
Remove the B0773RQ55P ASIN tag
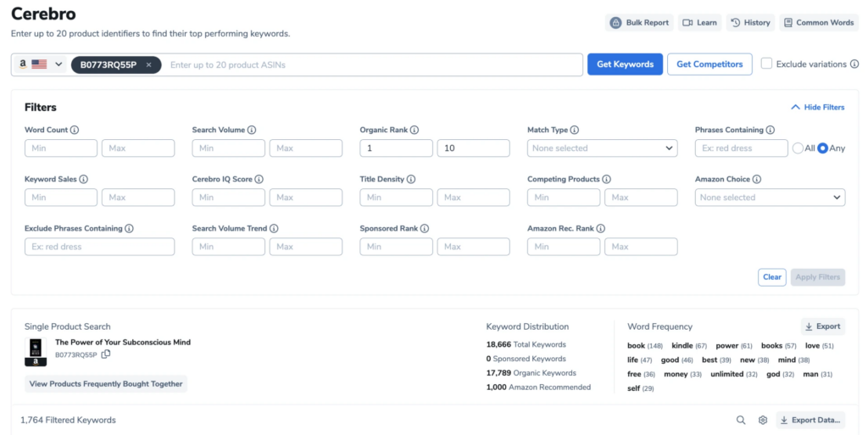(x=149, y=64)
